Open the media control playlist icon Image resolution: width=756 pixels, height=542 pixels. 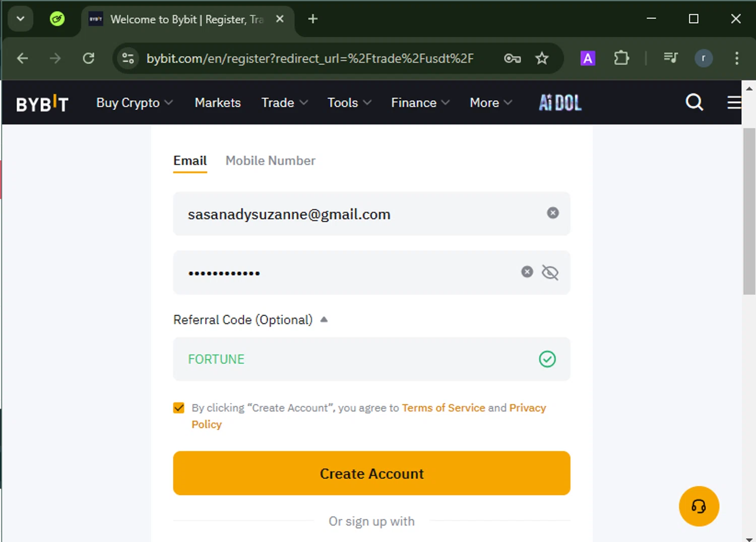pyautogui.click(x=671, y=58)
